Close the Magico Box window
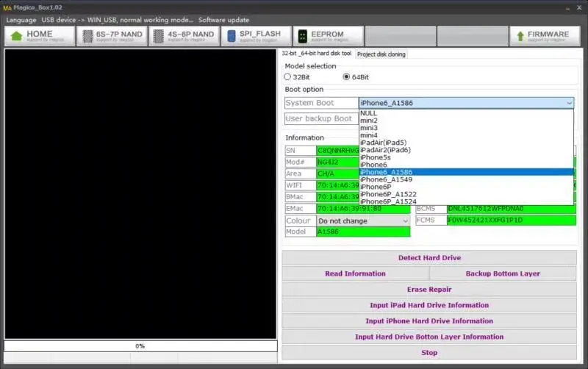 tap(579, 7)
